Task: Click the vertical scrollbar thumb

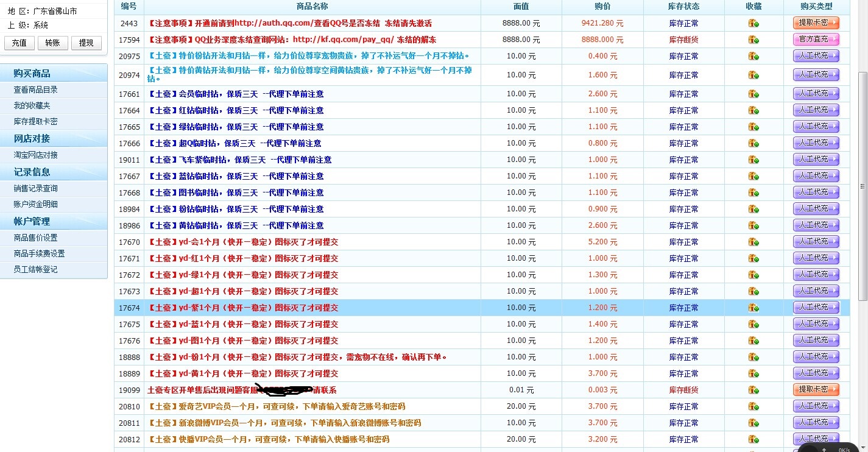Action: coord(863,186)
